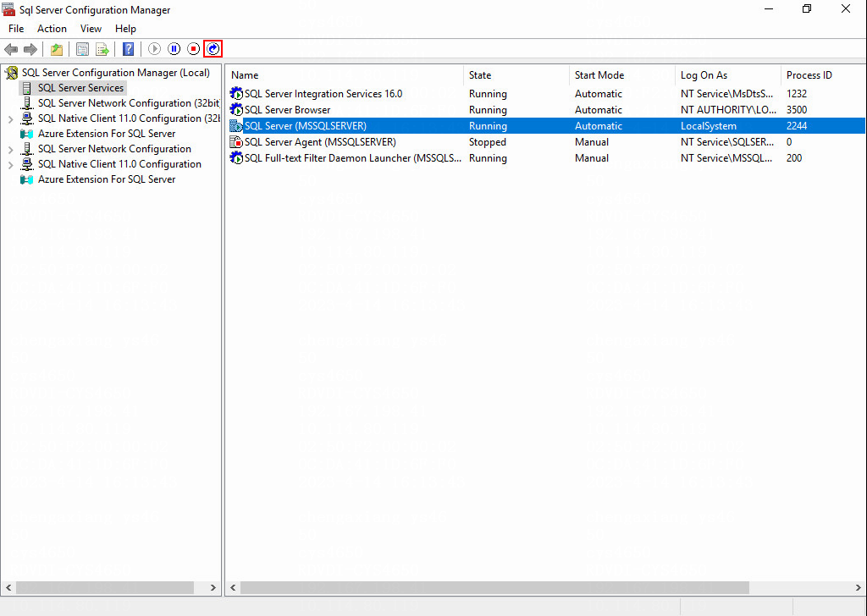Click the SQL Server Network Configuration (32bit) icon
Screen dimensions: 867x616
27,103
